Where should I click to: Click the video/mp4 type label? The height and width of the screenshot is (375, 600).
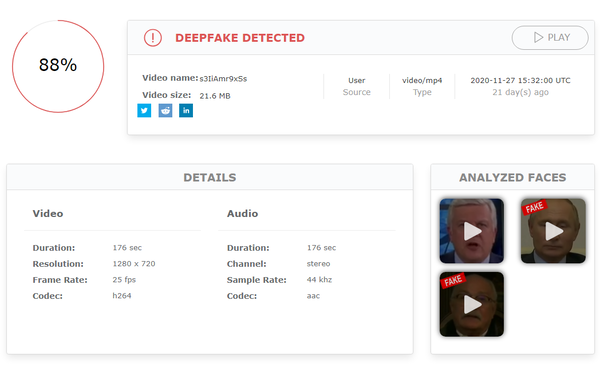(422, 80)
